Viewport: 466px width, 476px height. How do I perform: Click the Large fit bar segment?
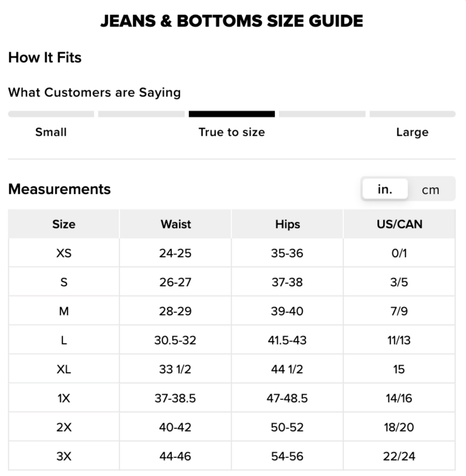click(412, 114)
